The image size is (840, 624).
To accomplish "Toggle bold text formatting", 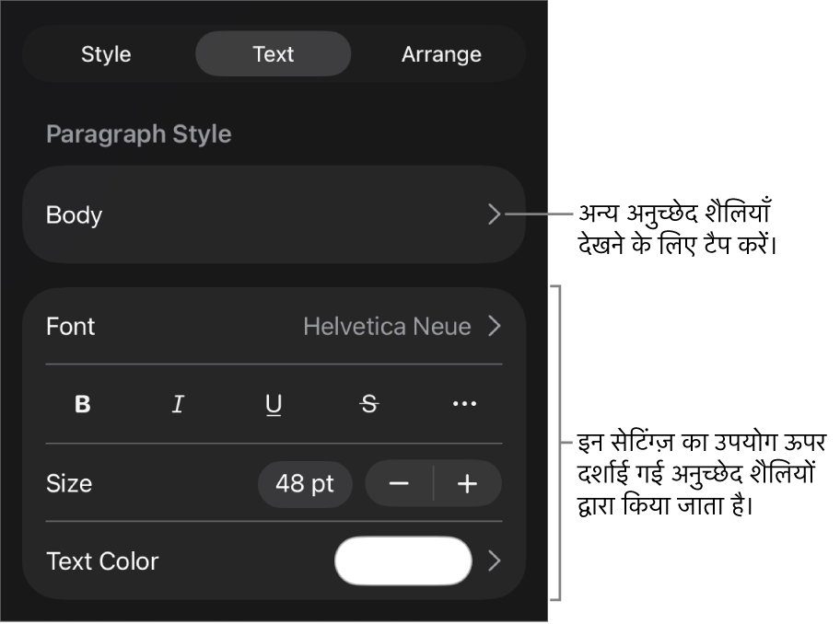I will click(83, 404).
